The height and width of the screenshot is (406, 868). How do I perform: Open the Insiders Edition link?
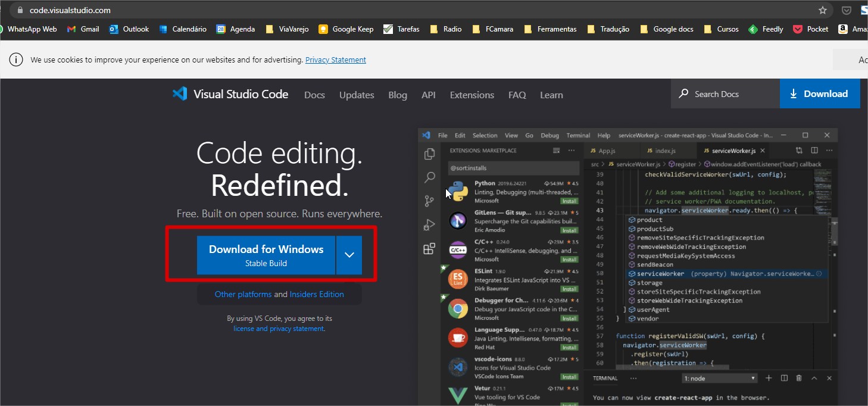(x=317, y=294)
